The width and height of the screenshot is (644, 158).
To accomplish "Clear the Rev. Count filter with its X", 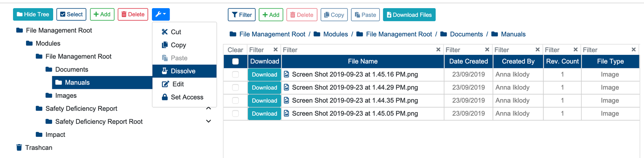I will pos(575,50).
